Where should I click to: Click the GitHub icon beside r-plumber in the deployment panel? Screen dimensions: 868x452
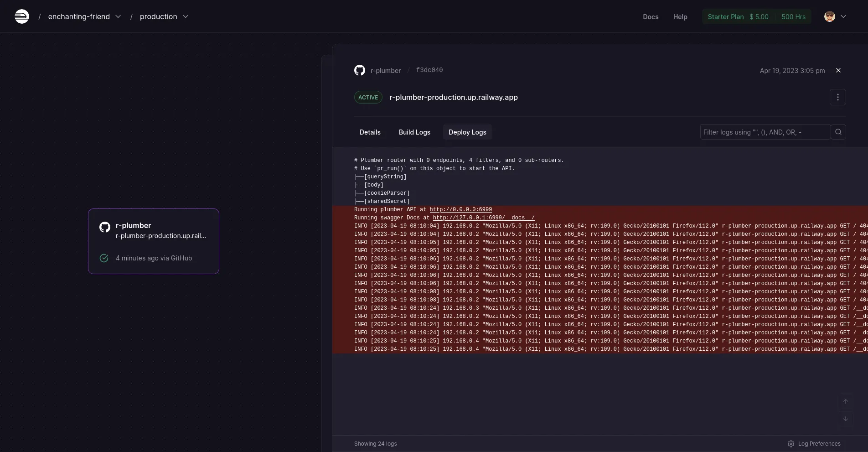coord(360,70)
